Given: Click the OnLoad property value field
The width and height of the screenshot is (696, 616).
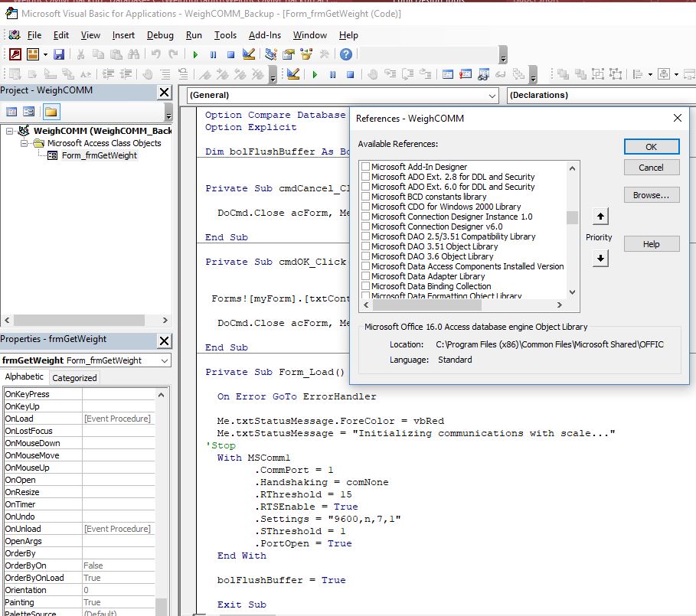Looking at the screenshot, I should (x=115, y=418).
